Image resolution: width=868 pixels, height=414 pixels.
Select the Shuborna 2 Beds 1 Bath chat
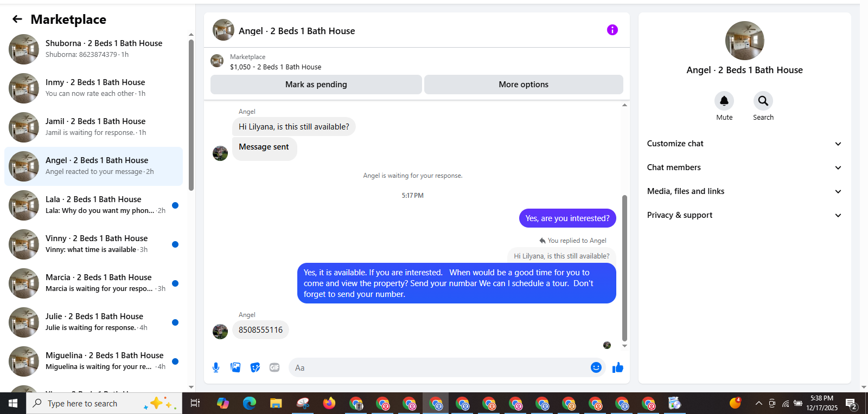click(x=93, y=49)
